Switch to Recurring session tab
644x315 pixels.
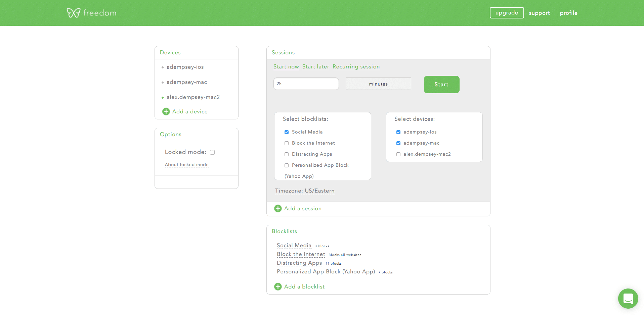click(356, 66)
